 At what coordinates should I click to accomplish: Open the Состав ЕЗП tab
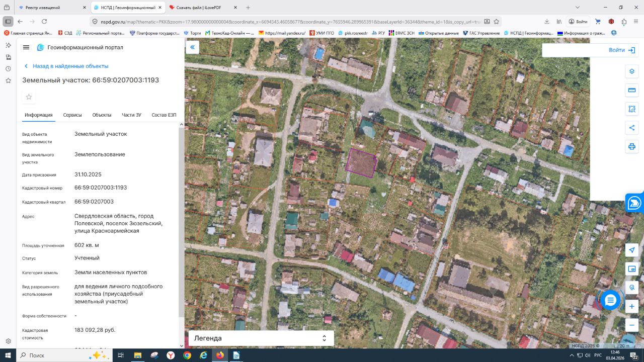[x=164, y=115]
